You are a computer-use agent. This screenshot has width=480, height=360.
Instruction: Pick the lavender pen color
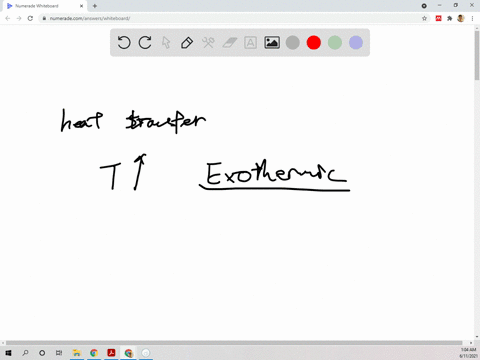point(356,43)
